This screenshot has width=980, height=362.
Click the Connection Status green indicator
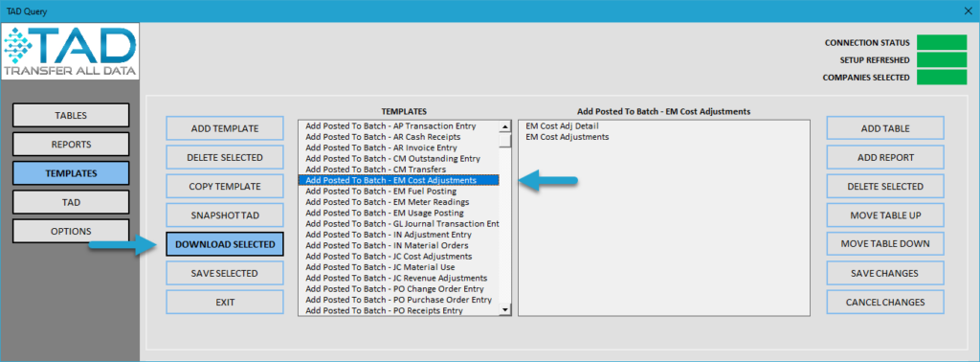click(942, 42)
